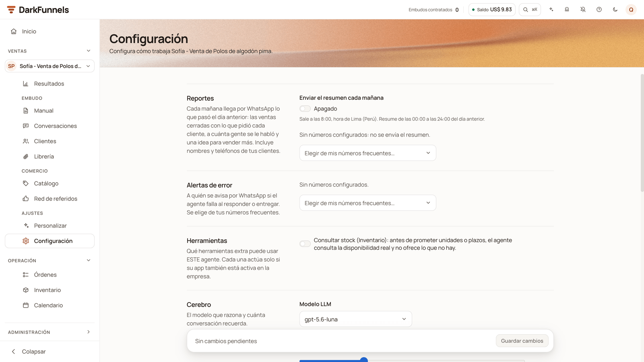This screenshot has height=362, width=644.
Task: Open the Reportes frequent numbers dropdown
Action: coord(367,153)
